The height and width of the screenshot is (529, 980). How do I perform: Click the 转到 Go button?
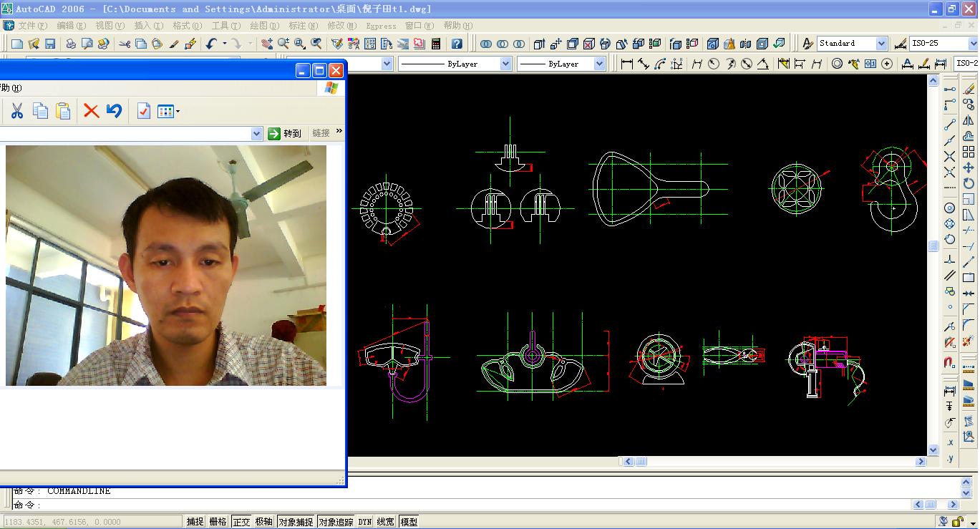285,134
